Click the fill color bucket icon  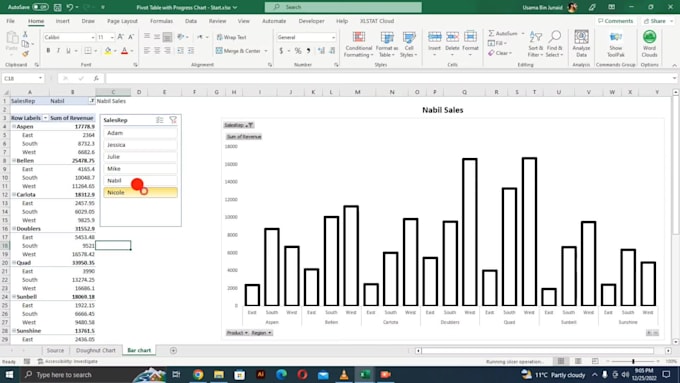(108, 51)
